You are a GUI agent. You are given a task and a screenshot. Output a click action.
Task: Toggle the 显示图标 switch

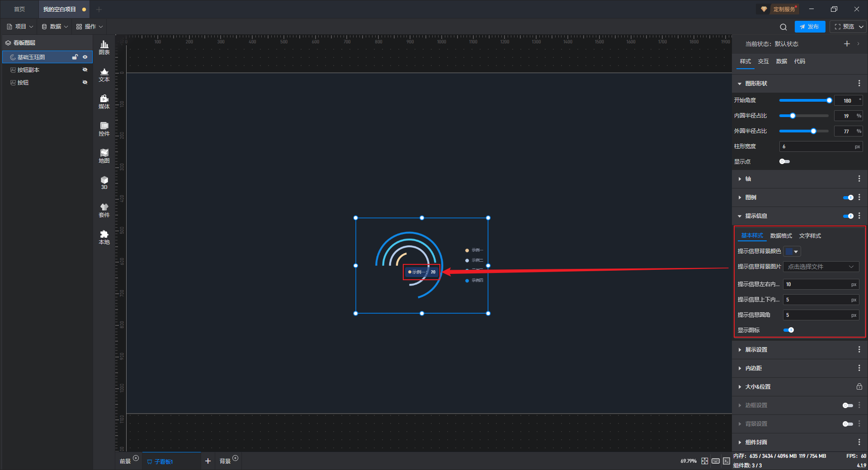click(x=789, y=330)
